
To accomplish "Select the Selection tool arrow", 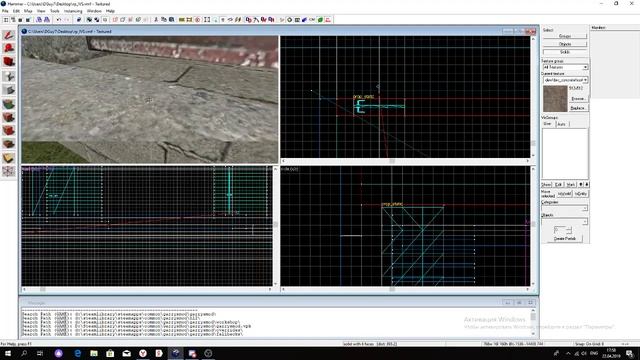I will coord(9,35).
